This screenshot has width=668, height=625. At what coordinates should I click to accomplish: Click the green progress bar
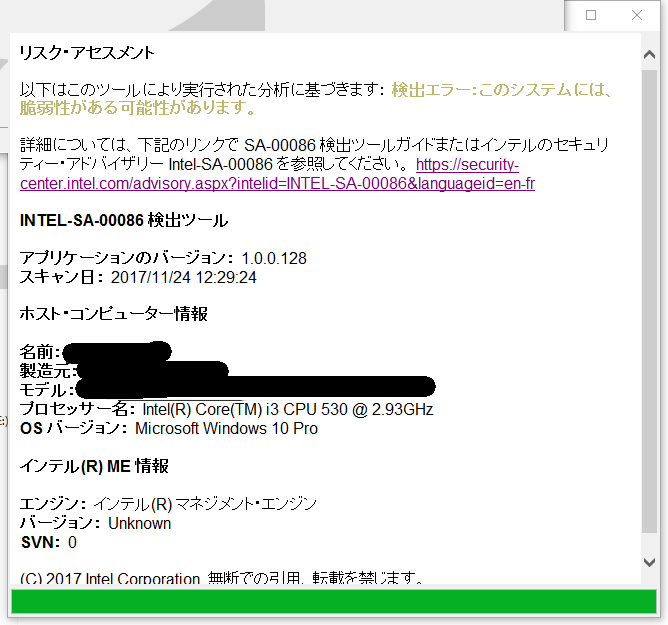point(334,602)
